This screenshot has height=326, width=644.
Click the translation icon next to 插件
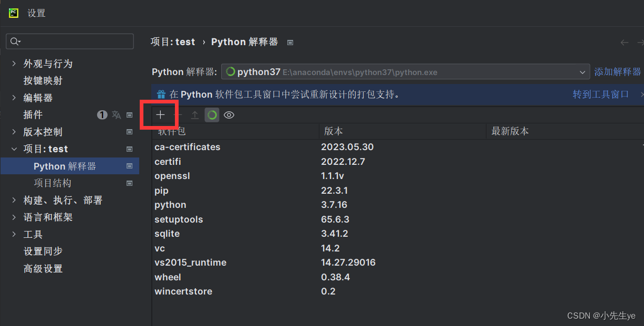[x=116, y=114]
